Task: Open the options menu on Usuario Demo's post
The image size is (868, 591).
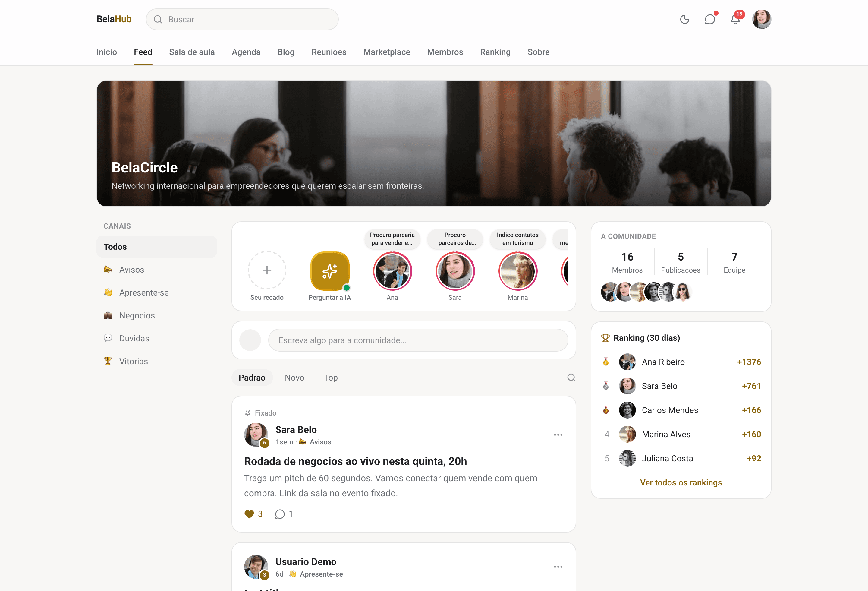Action: coord(558,567)
